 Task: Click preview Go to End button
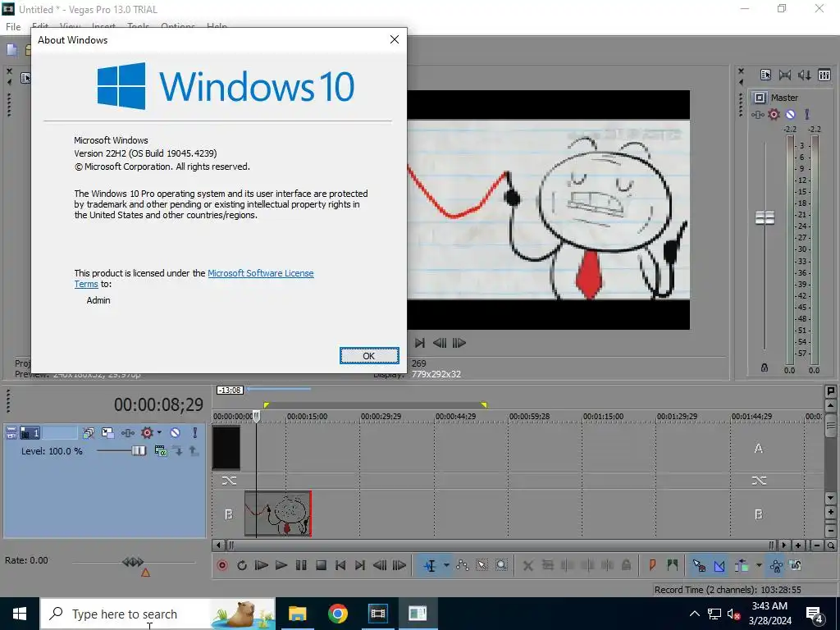coord(420,343)
